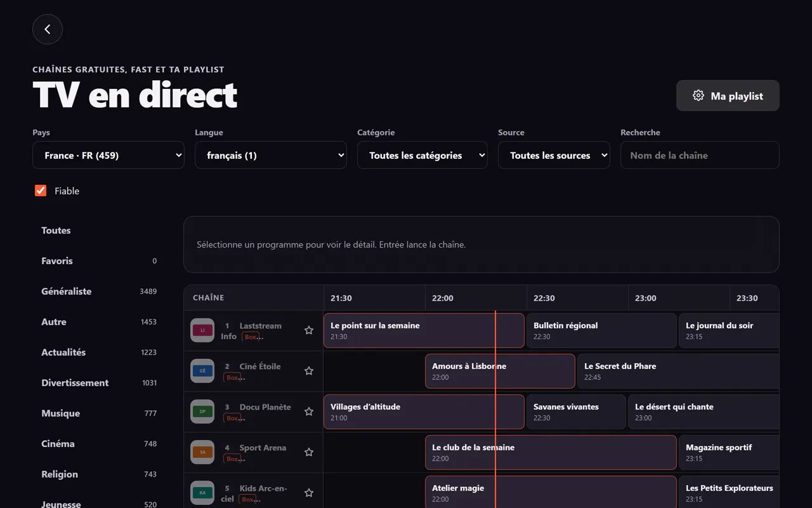This screenshot has height=508, width=812.
Task: Click the channel name search field
Action: [x=700, y=155]
